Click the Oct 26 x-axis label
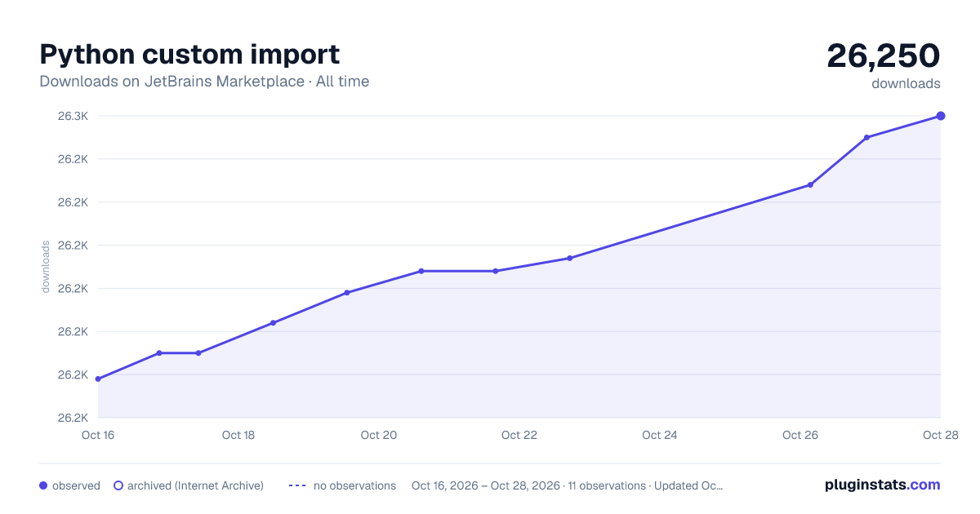 [x=800, y=435]
